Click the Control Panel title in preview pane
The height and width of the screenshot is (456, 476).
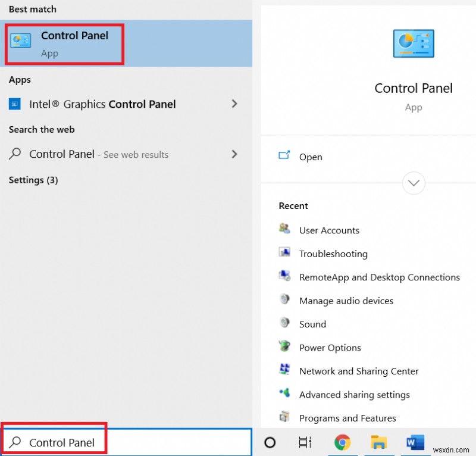414,89
